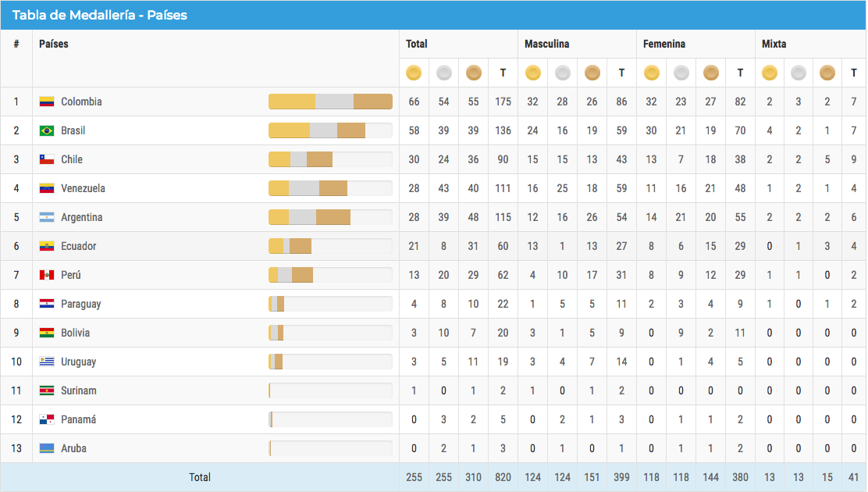Click the Uruguay flag icon
The width and height of the screenshot is (868, 492).
(47, 362)
